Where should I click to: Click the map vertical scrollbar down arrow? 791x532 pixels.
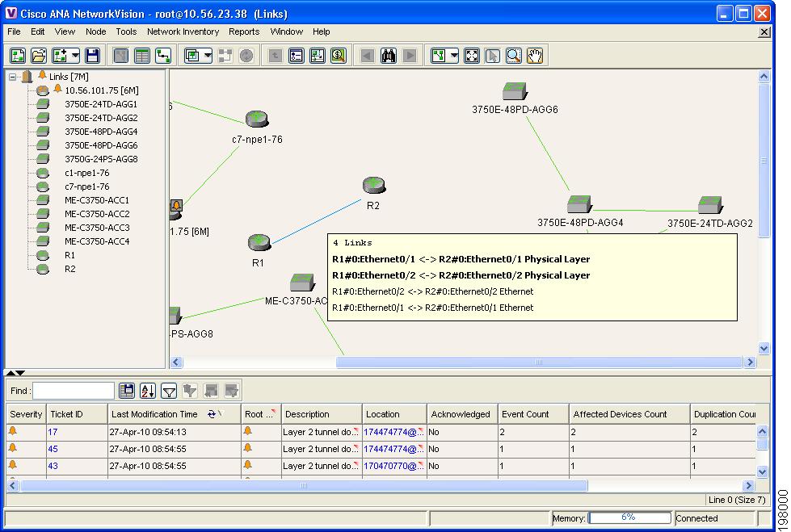764,348
